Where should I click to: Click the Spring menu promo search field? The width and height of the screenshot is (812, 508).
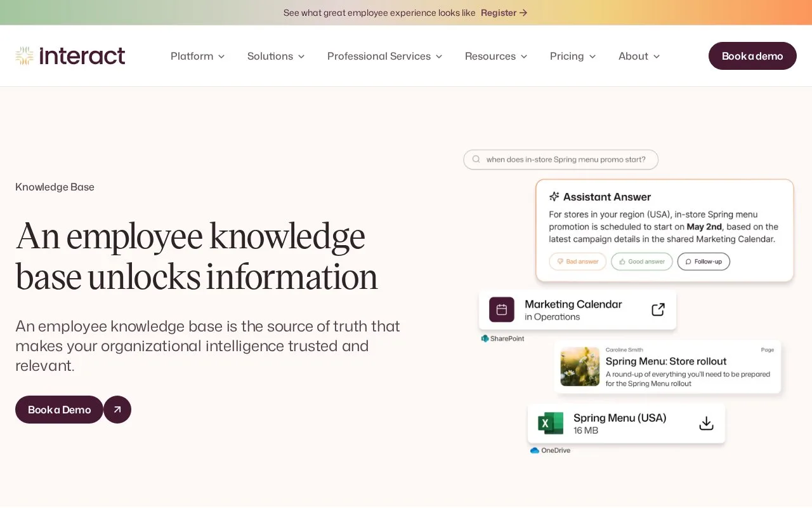pos(561,159)
